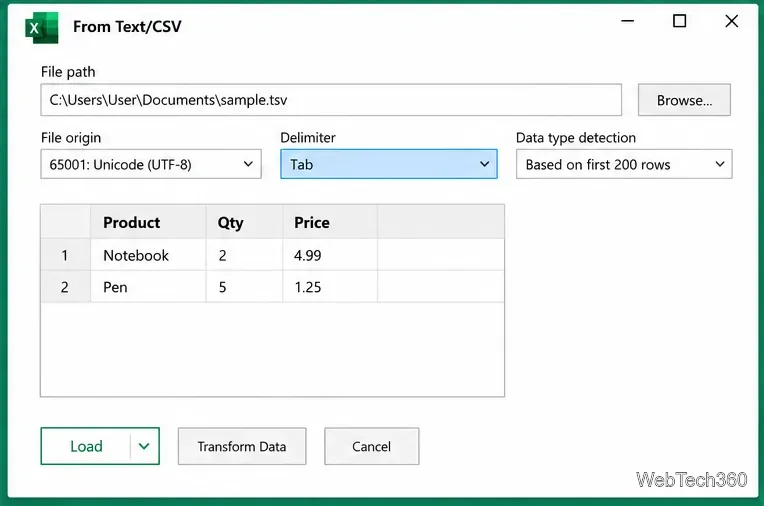Click the Load button

click(86, 446)
